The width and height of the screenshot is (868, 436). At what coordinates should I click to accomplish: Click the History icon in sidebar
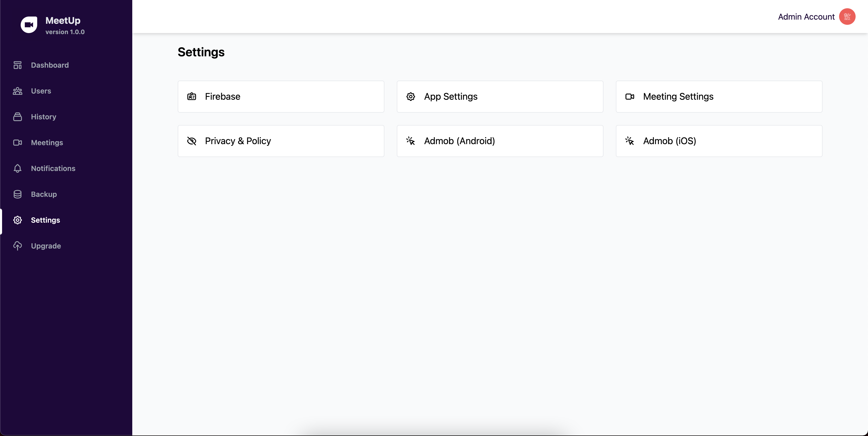[x=18, y=117]
